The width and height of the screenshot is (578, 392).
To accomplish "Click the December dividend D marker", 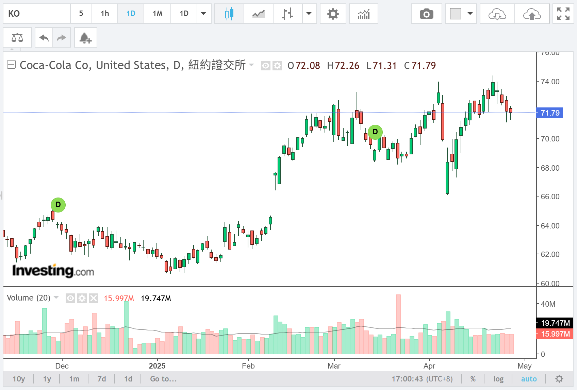I will [58, 205].
